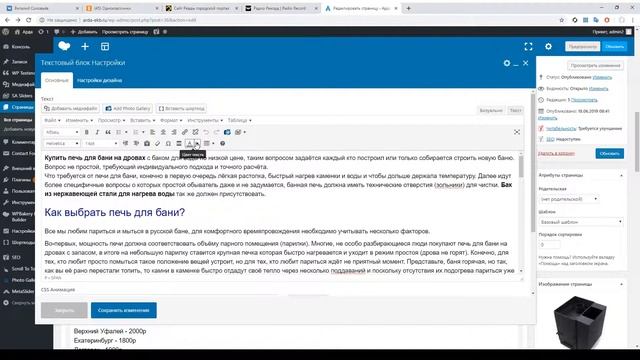
Task: Open the Формат editor menu
Action: point(171,120)
